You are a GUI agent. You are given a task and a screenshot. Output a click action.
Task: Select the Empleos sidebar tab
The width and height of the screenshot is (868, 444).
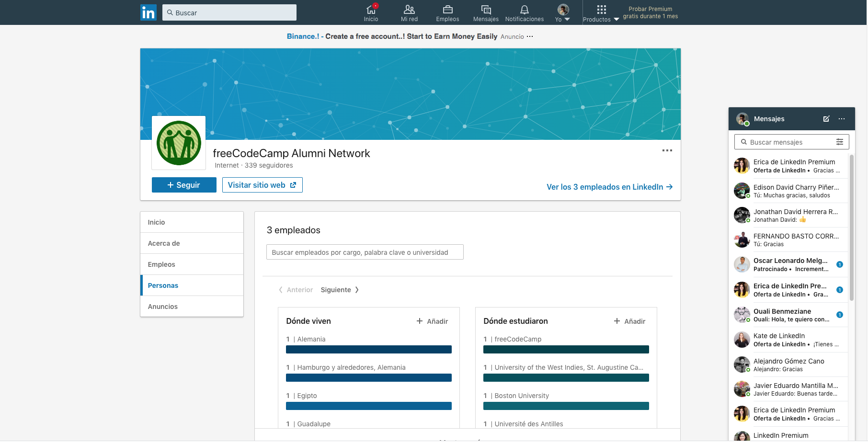(192, 264)
